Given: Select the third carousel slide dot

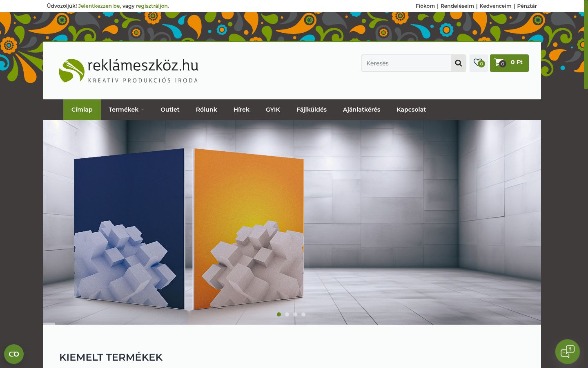Looking at the screenshot, I should [x=295, y=314].
